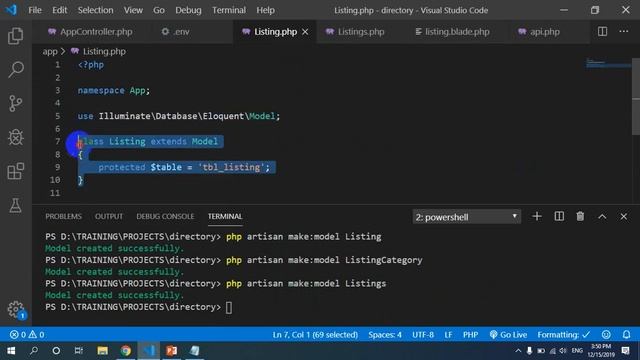Click Go Live in status bar
The image size is (640, 360).
pos(508,335)
